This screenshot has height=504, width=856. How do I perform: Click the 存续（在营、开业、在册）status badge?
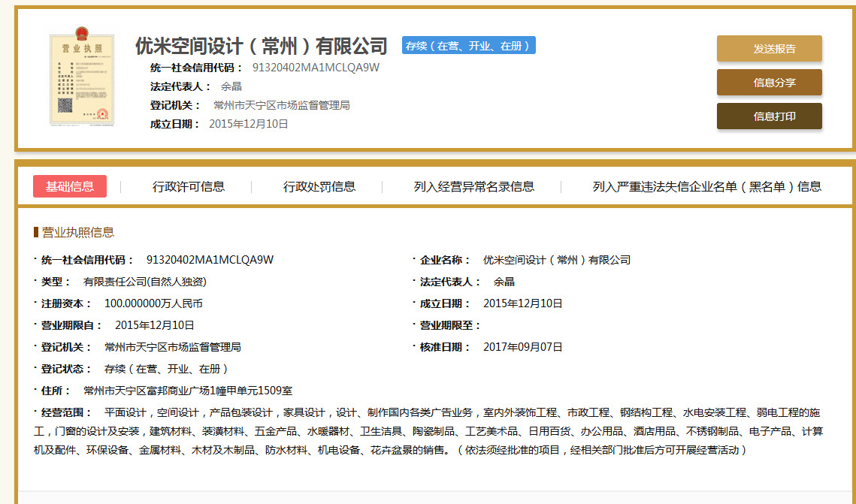pos(469,45)
